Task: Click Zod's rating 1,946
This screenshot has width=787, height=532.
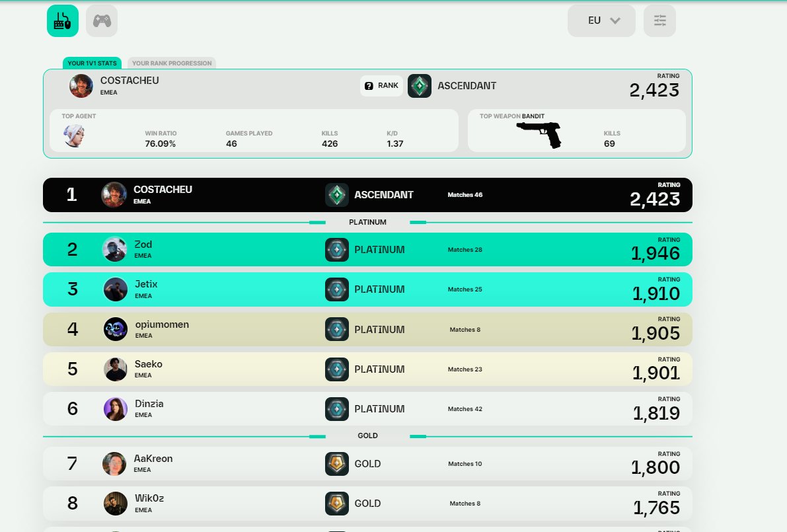Action: [x=656, y=254]
